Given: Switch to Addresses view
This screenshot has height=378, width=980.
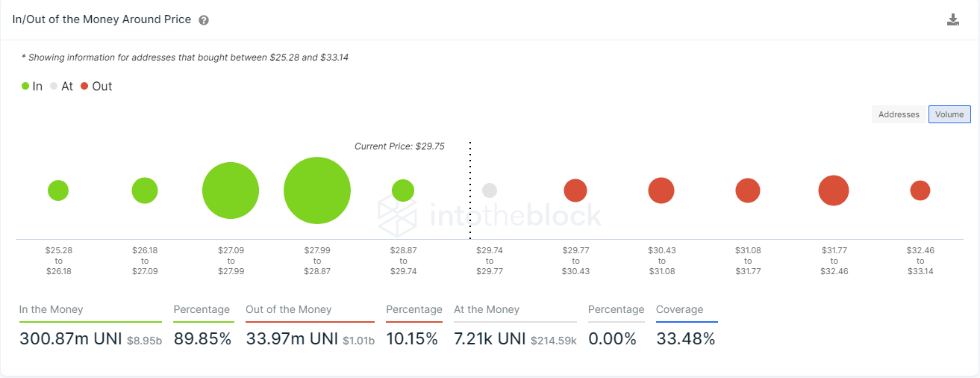Looking at the screenshot, I should [x=899, y=114].
